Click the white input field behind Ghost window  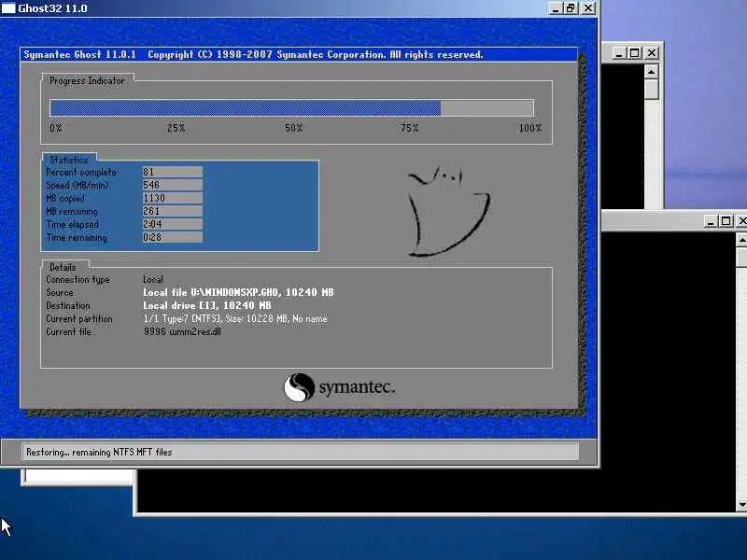pos(78,476)
